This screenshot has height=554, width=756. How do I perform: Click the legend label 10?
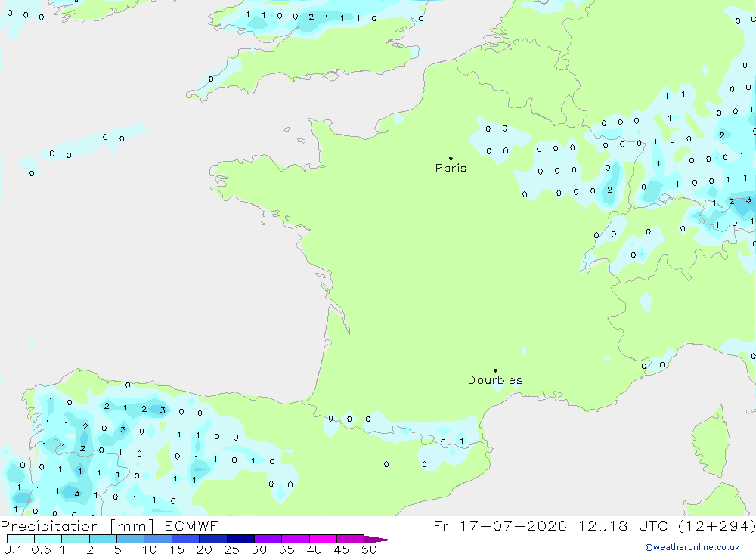(x=150, y=549)
